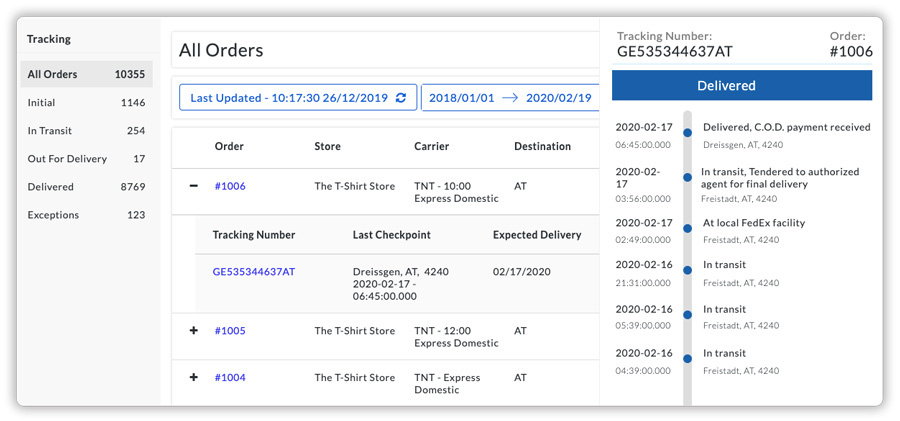Click order number #1006 in detail panel
The image size is (900, 421).
(x=851, y=52)
